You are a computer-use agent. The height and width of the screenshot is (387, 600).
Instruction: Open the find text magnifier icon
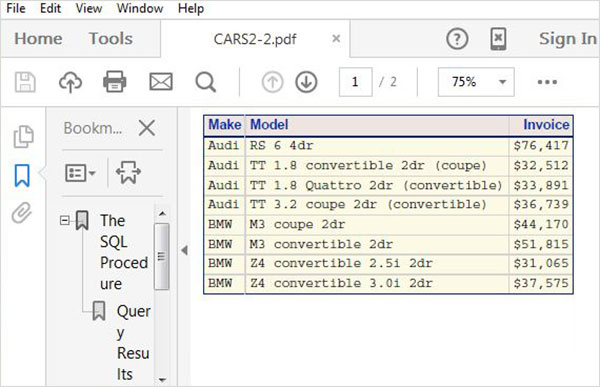tap(205, 82)
